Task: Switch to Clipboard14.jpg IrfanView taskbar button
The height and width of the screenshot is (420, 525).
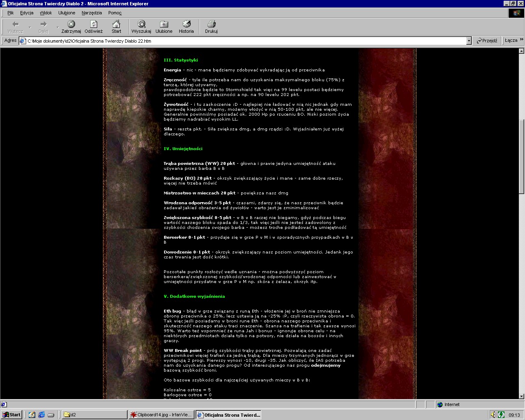Action: tap(161, 415)
